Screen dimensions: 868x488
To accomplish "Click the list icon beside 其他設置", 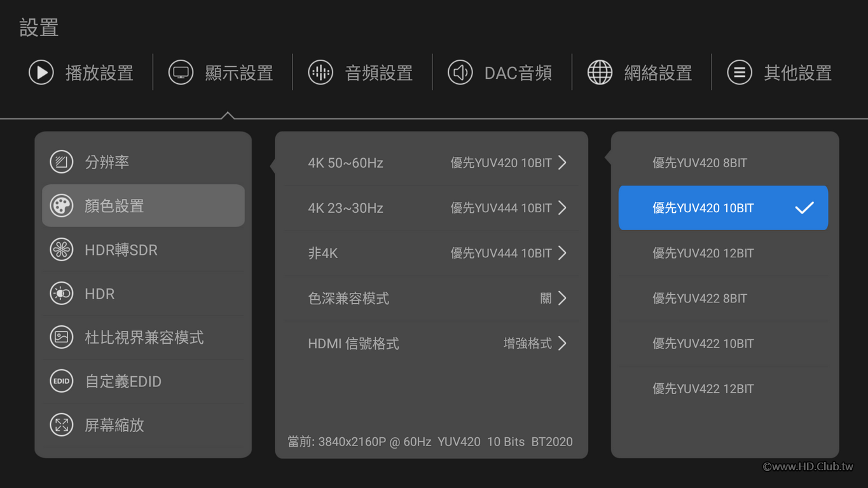I will (x=740, y=72).
